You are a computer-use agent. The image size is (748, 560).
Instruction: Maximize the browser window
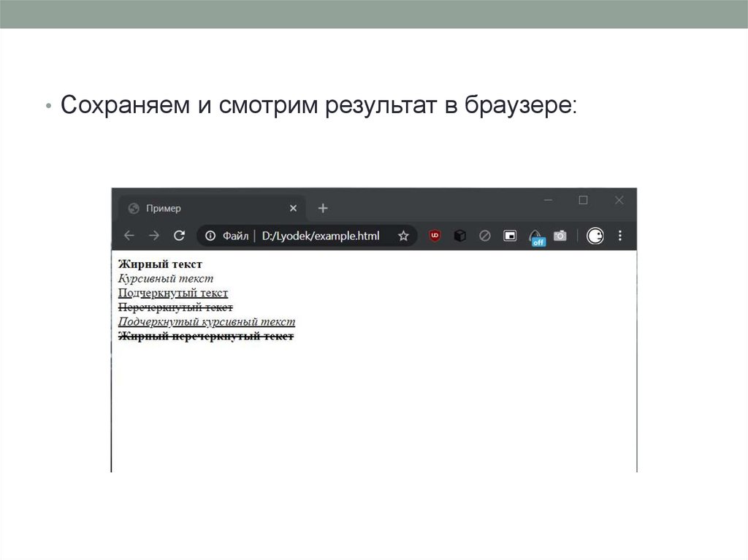click(x=583, y=200)
